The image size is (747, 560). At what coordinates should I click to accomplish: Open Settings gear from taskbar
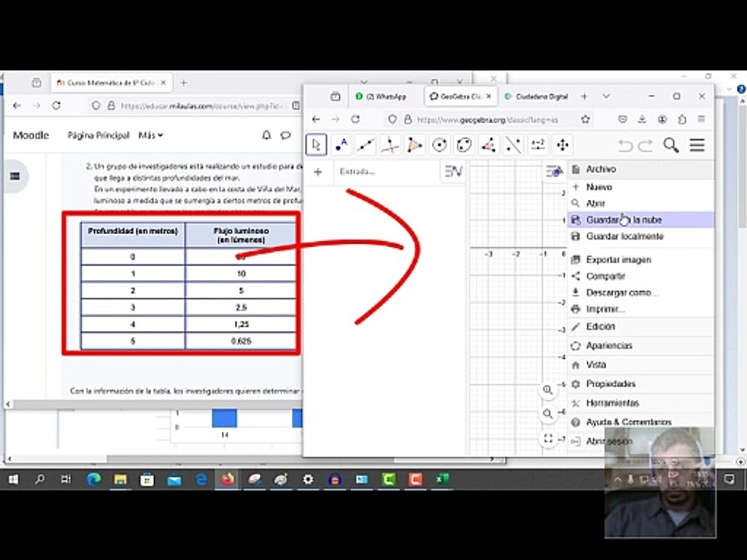click(308, 480)
